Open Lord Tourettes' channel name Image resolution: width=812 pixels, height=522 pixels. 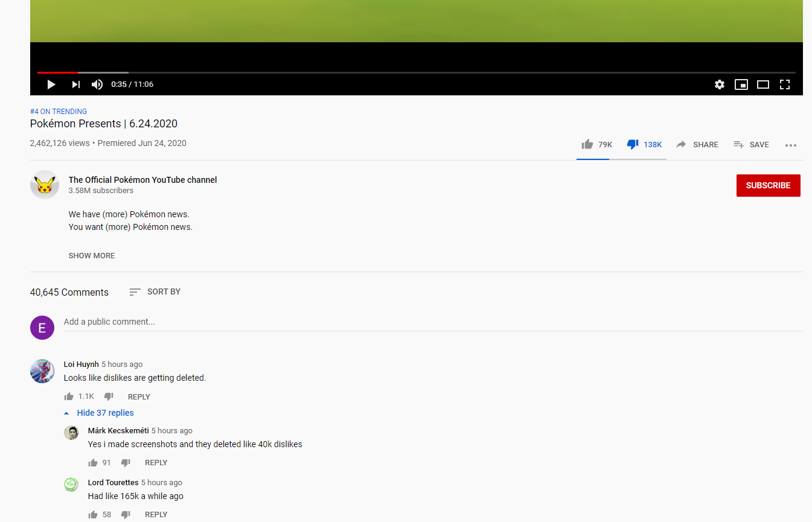[x=113, y=483]
